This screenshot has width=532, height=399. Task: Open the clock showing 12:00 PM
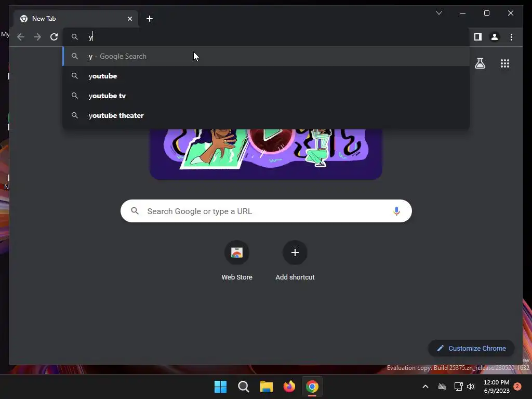tap(496, 387)
